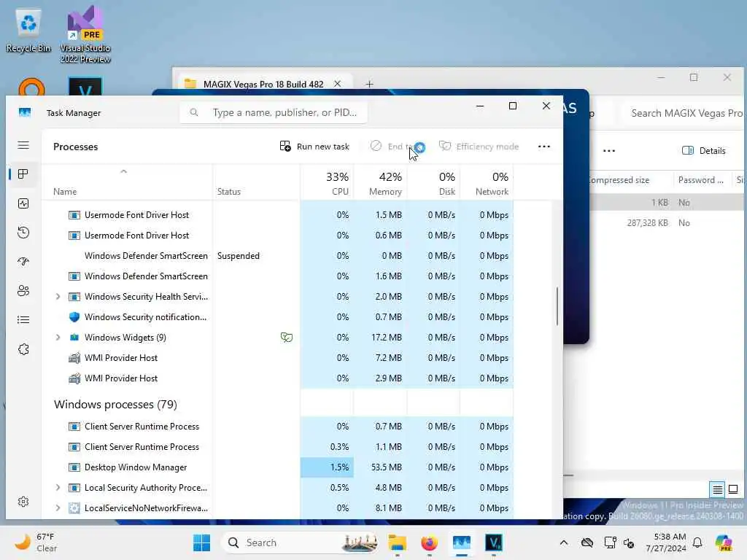Click Search MAGIX Vegas Pro field
This screenshot has height=560, width=747.
point(684,113)
